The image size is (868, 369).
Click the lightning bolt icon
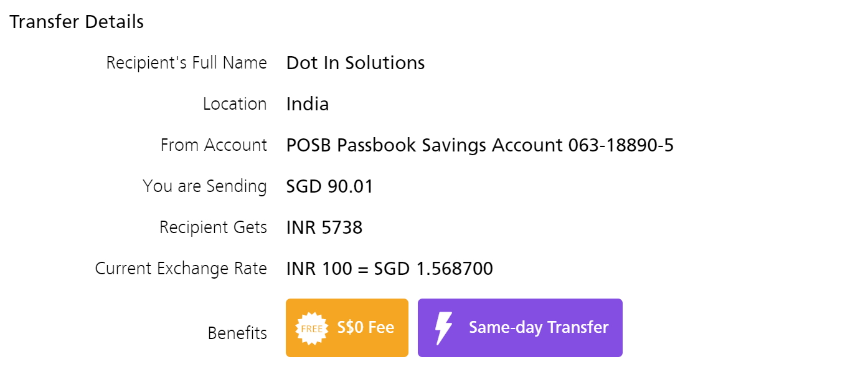[x=443, y=328]
